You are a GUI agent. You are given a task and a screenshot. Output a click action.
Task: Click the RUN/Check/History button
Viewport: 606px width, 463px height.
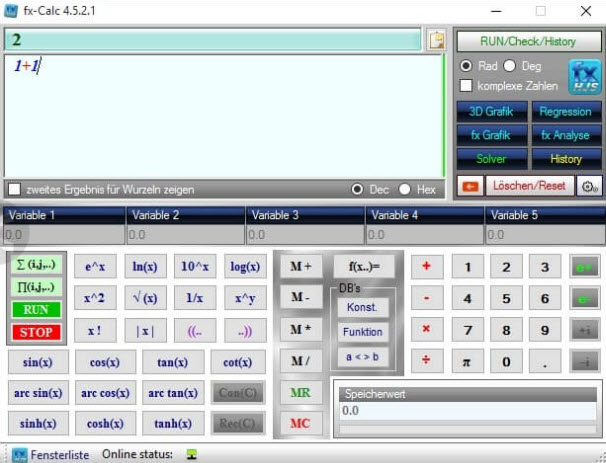529,41
